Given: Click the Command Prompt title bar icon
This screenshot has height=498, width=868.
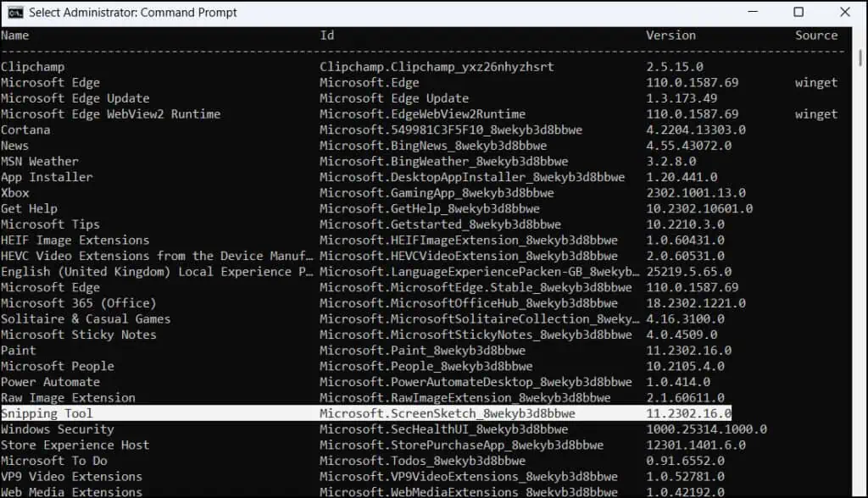Looking at the screenshot, I should click(15, 12).
